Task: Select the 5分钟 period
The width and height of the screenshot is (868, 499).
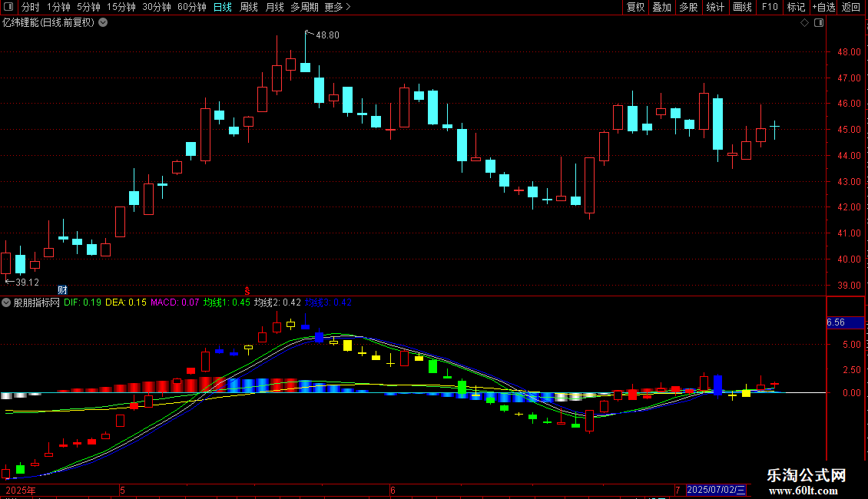Action: (88, 7)
